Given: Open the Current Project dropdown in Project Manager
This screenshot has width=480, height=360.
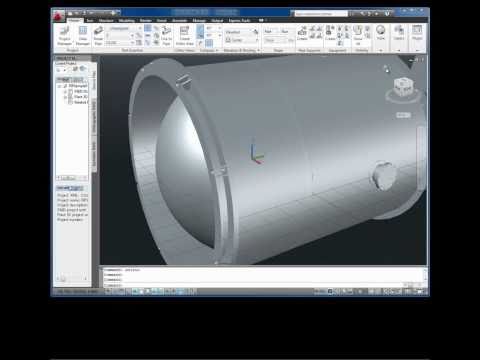Looking at the screenshot, I should pyautogui.click(x=62, y=69).
